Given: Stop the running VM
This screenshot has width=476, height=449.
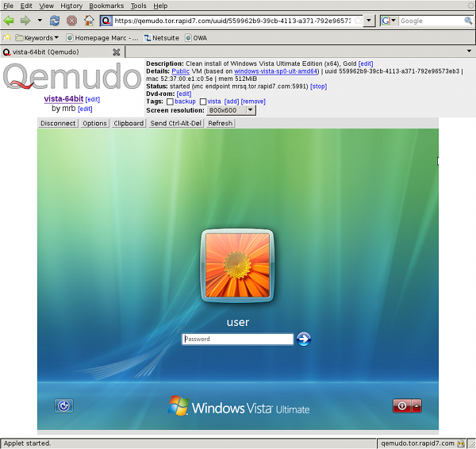Looking at the screenshot, I should point(318,86).
